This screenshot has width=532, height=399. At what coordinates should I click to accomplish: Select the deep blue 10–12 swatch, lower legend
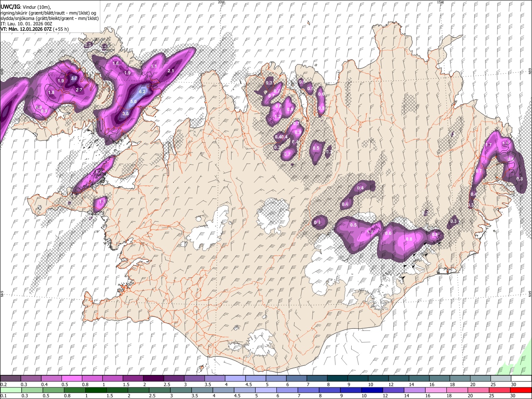(372, 390)
